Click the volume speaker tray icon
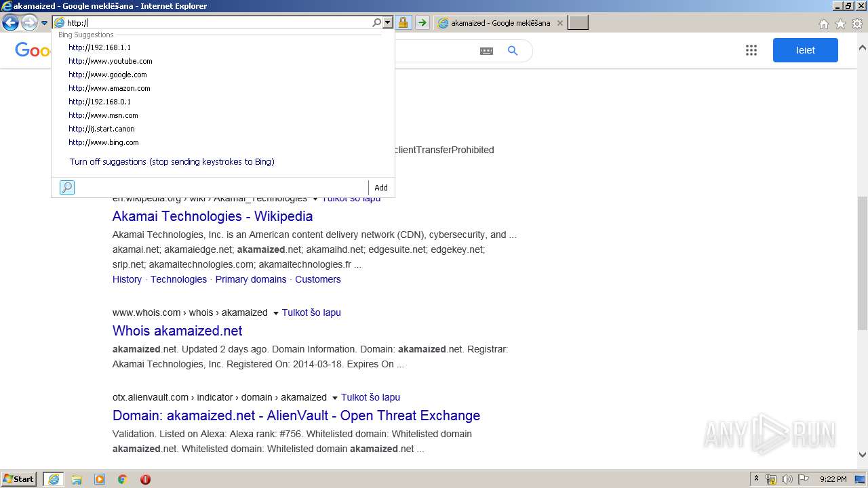The width and height of the screenshot is (868, 488). (x=787, y=479)
